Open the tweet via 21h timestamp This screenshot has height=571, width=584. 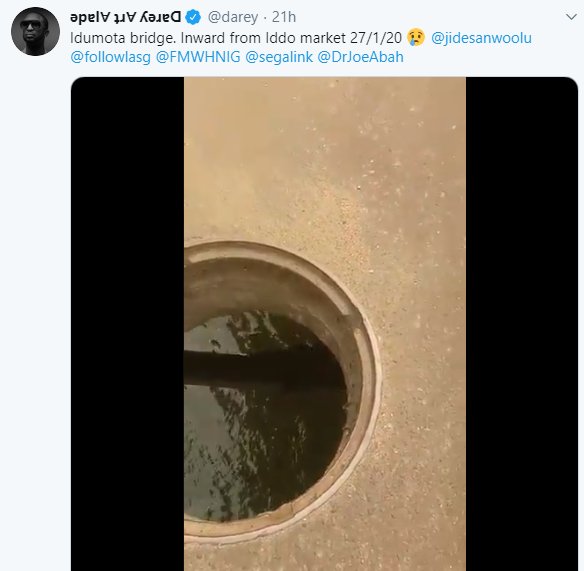pos(284,17)
